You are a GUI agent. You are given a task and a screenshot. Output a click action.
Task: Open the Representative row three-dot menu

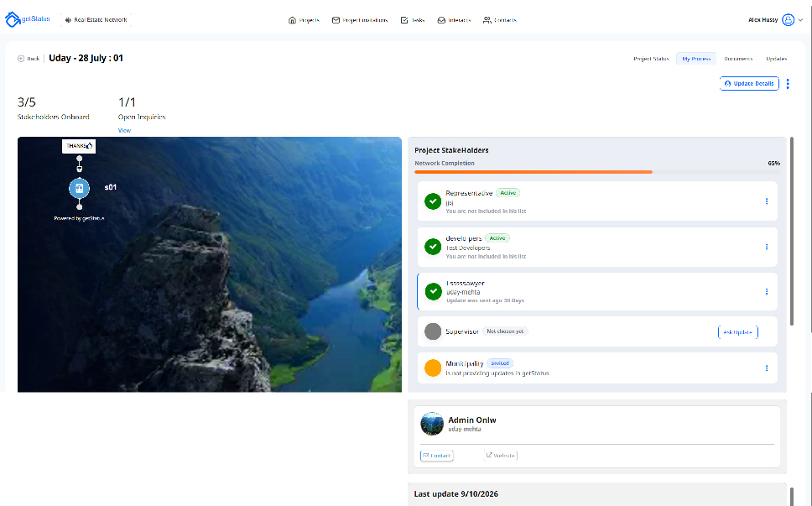pyautogui.click(x=767, y=201)
